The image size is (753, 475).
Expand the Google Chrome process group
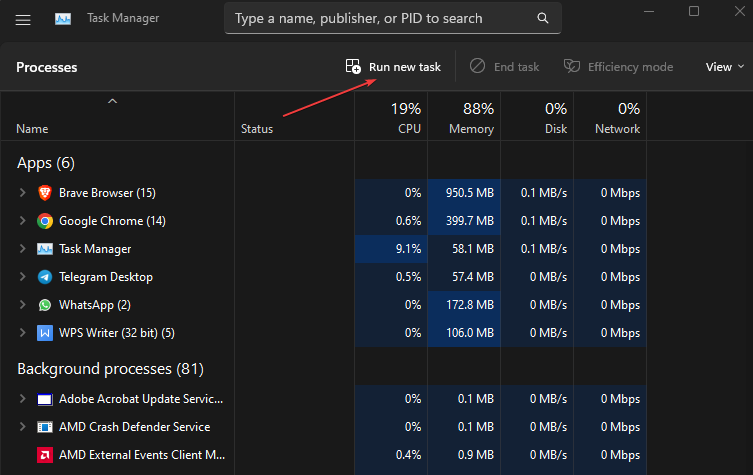(22, 220)
